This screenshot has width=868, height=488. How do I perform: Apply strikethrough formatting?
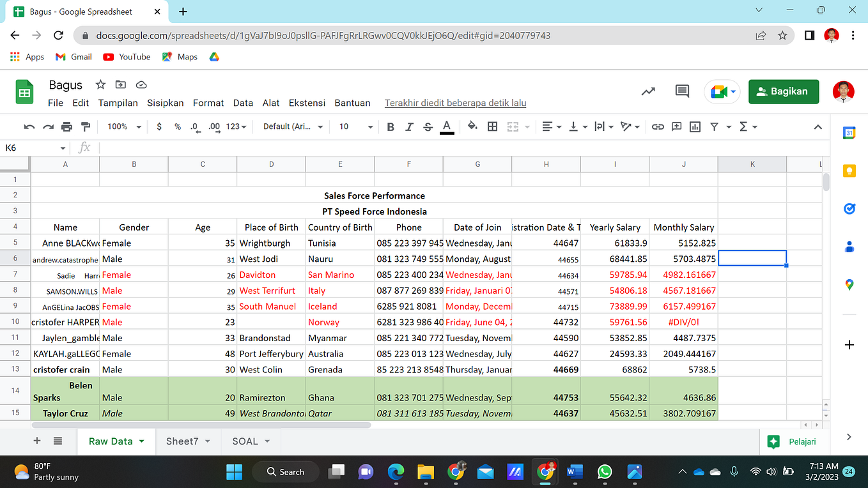coord(428,126)
